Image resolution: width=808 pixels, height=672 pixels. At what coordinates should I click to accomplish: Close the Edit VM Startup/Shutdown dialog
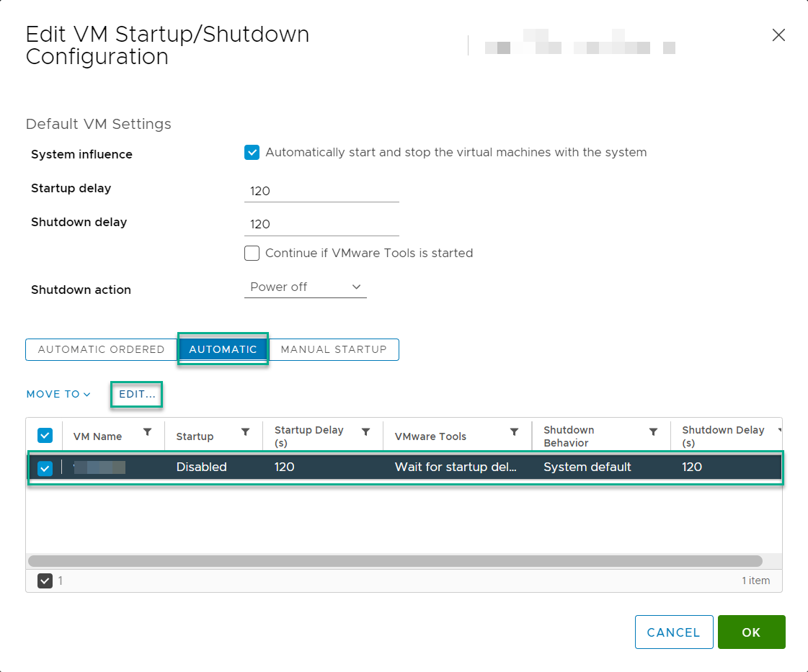[x=778, y=35]
